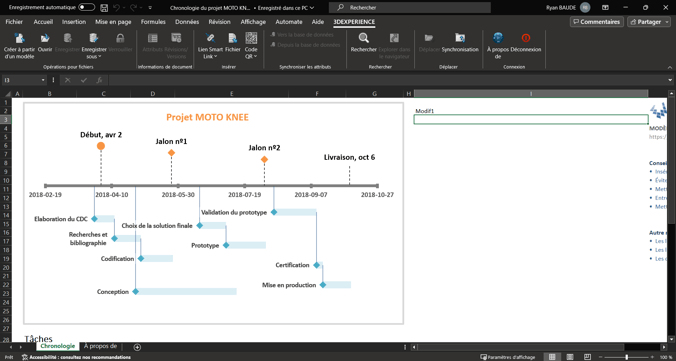Click the insert function fx icon

[99, 80]
